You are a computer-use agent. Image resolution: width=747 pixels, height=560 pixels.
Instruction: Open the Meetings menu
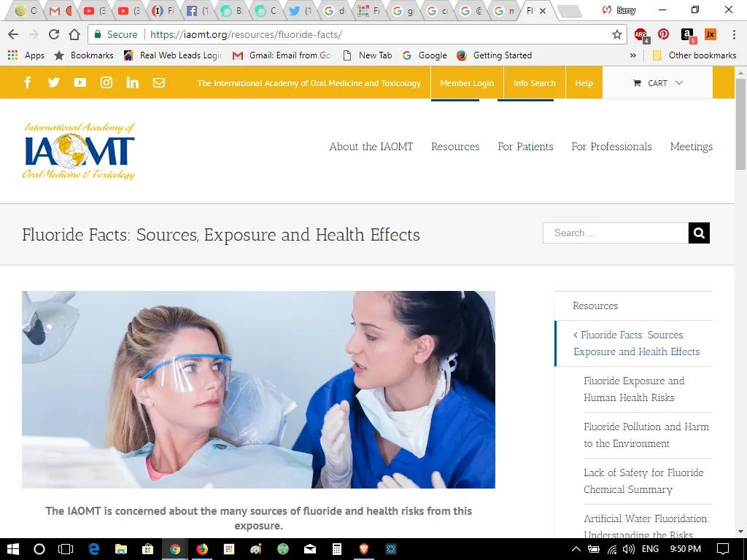[692, 147]
